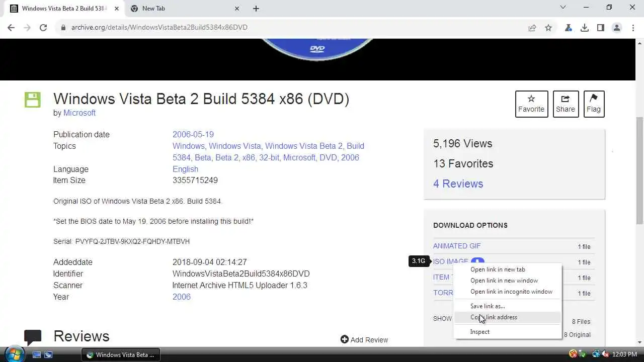The height and width of the screenshot is (362, 644).
Task: Open the Chrome three-dot menu
Action: tap(632, 28)
